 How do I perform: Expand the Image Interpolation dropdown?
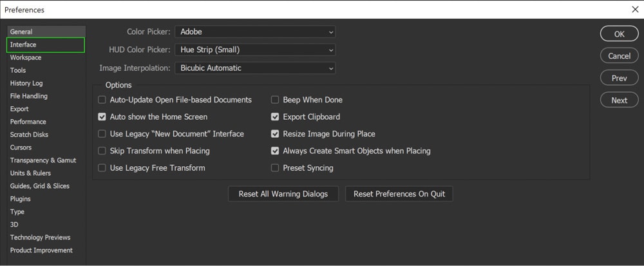pyautogui.click(x=255, y=68)
